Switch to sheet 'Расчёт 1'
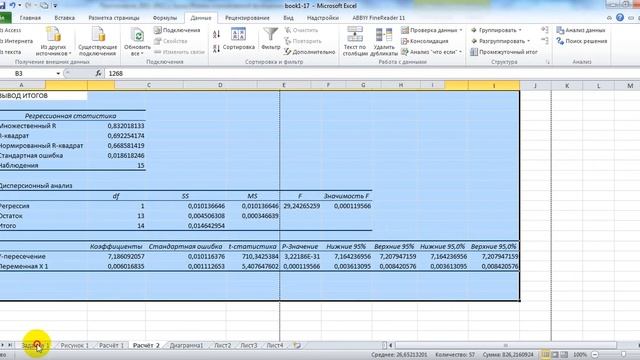640x360 pixels. click(111, 345)
